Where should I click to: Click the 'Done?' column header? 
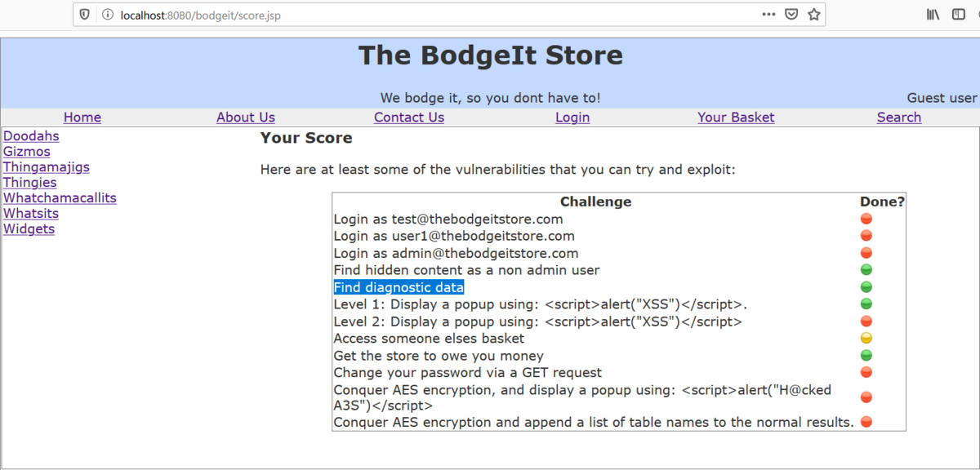click(882, 202)
